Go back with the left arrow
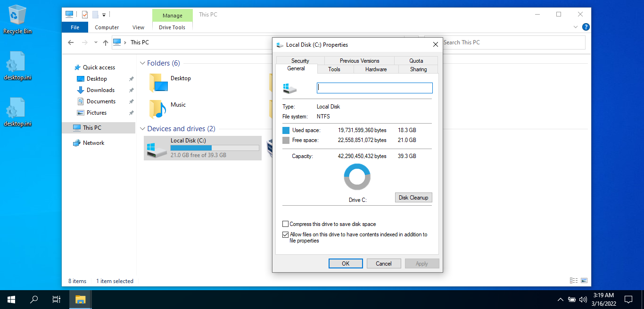The image size is (644, 309). pyautogui.click(x=71, y=42)
